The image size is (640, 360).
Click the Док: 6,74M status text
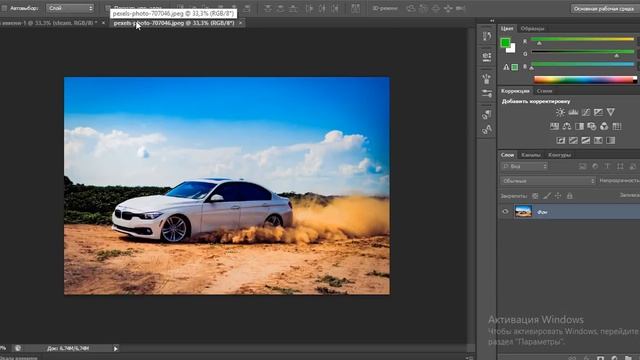pos(68,348)
